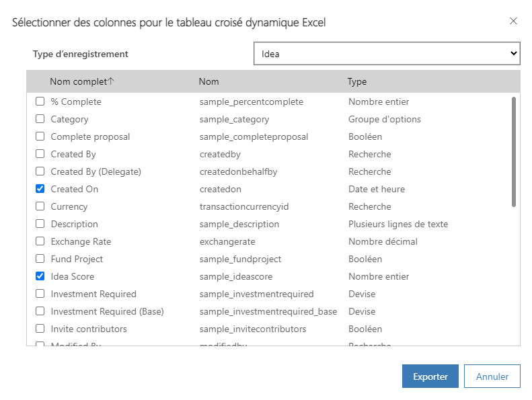Check the Category checkbox

40,119
